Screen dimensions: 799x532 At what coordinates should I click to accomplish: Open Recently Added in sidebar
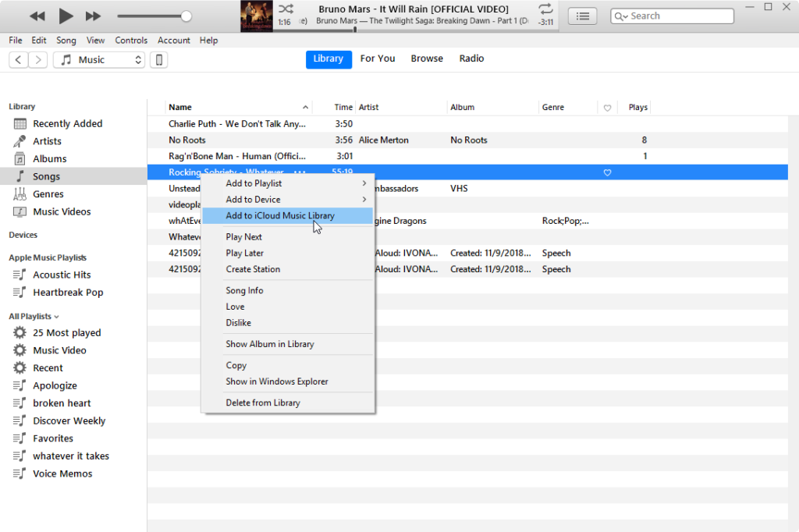pyautogui.click(x=67, y=124)
